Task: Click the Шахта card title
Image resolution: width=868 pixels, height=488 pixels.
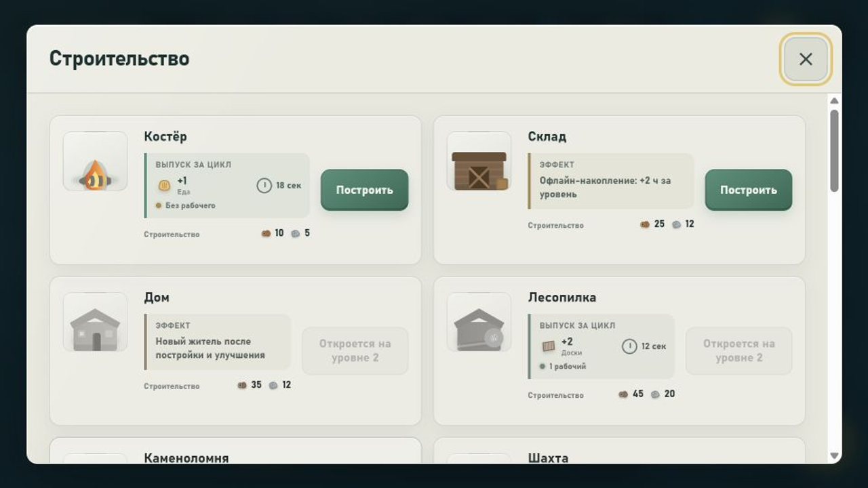Action: [548, 458]
